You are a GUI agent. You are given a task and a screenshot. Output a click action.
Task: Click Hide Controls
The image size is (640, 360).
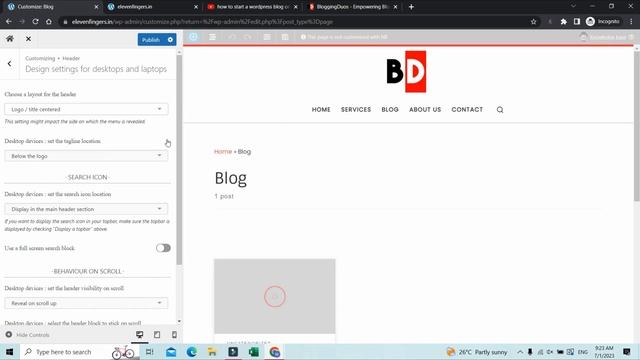28,335
